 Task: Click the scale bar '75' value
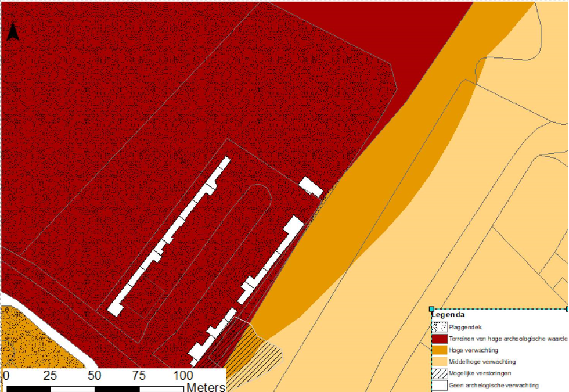[x=139, y=375]
